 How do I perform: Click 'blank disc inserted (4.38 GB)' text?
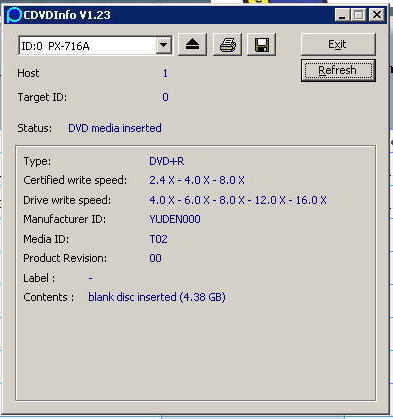pos(157,297)
